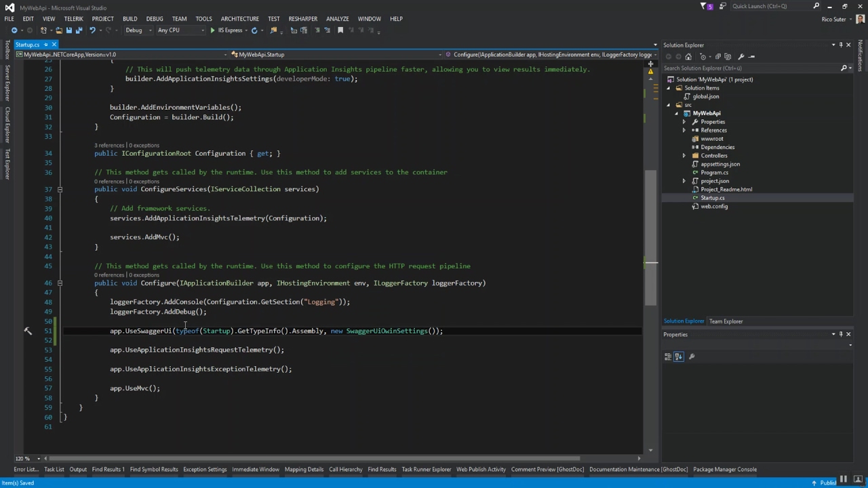
Task: Start debugging with the IIS Express play button
Action: click(212, 30)
